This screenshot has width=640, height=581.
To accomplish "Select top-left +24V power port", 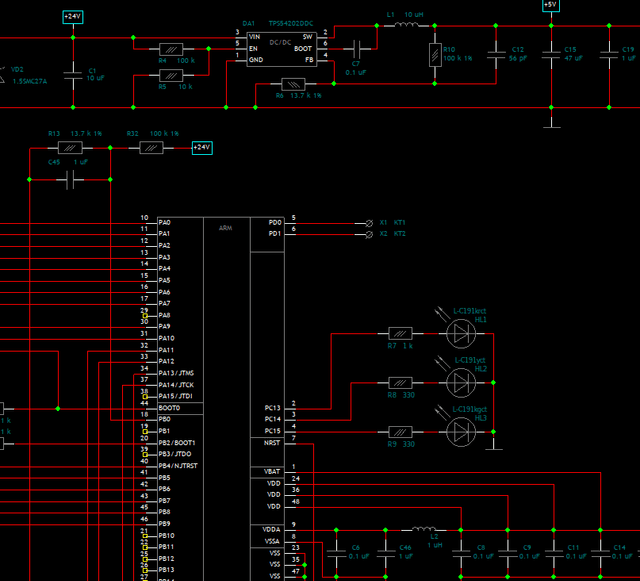I will point(72,17).
